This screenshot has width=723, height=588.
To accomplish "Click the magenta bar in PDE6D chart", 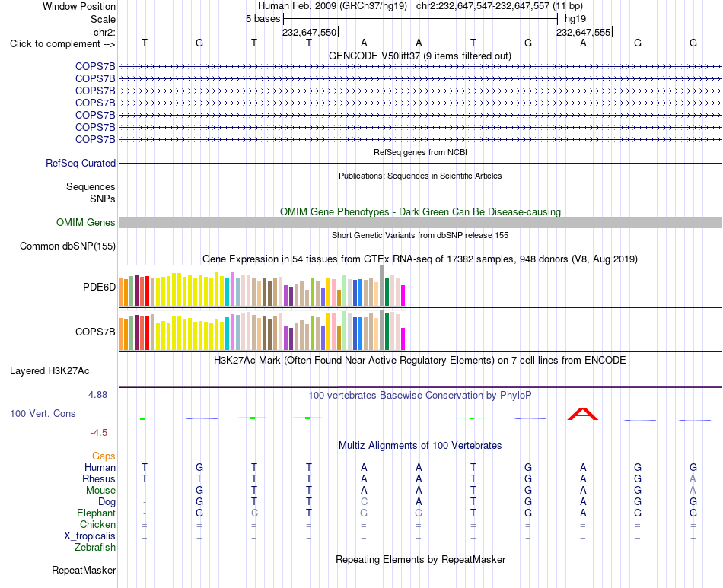I will coord(403,295).
